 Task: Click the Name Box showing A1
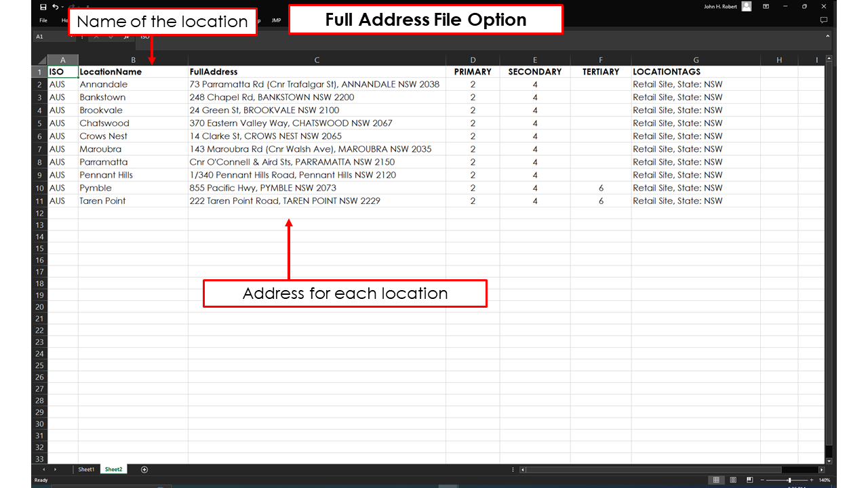(54, 37)
